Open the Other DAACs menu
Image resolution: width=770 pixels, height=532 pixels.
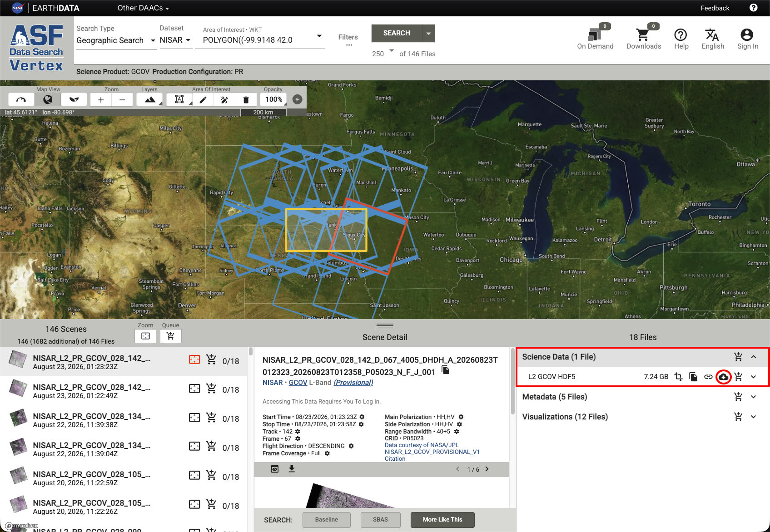pos(143,8)
